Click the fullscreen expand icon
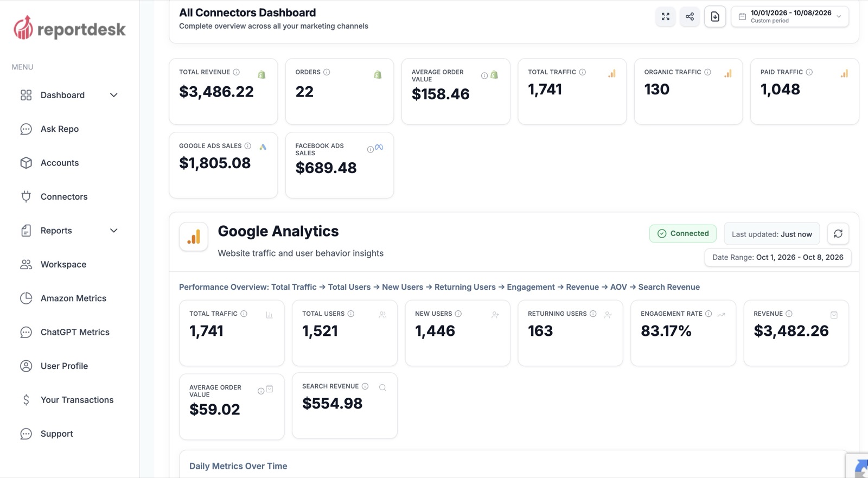The image size is (868, 478). pyautogui.click(x=665, y=17)
